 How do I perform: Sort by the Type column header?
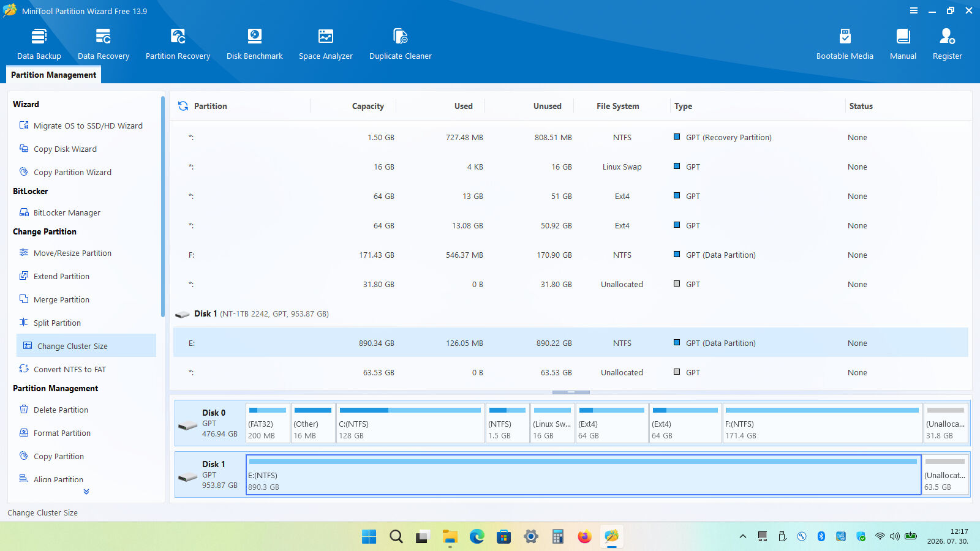[683, 106]
